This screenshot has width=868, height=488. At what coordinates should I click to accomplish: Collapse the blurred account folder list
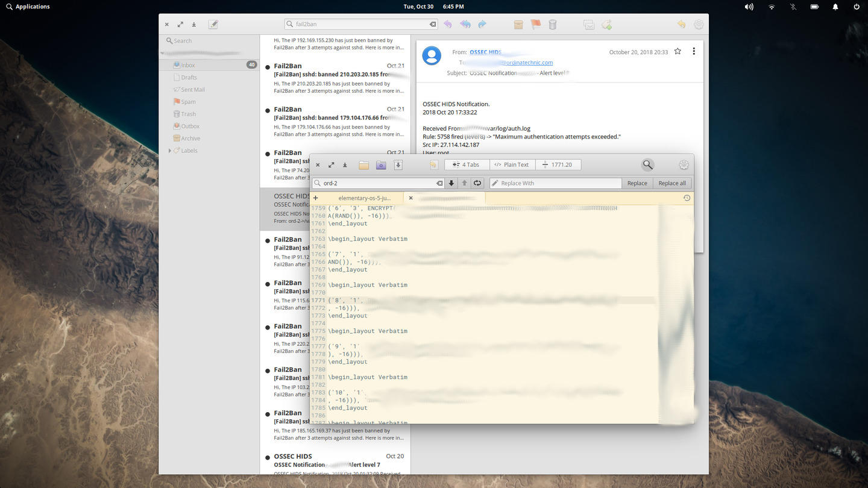click(162, 54)
